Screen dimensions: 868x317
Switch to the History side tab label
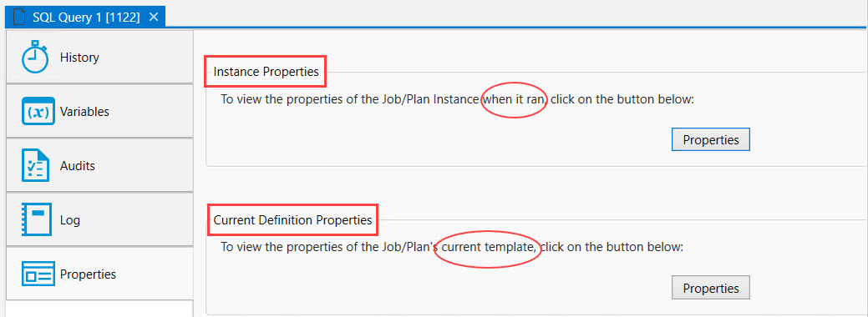tap(79, 58)
